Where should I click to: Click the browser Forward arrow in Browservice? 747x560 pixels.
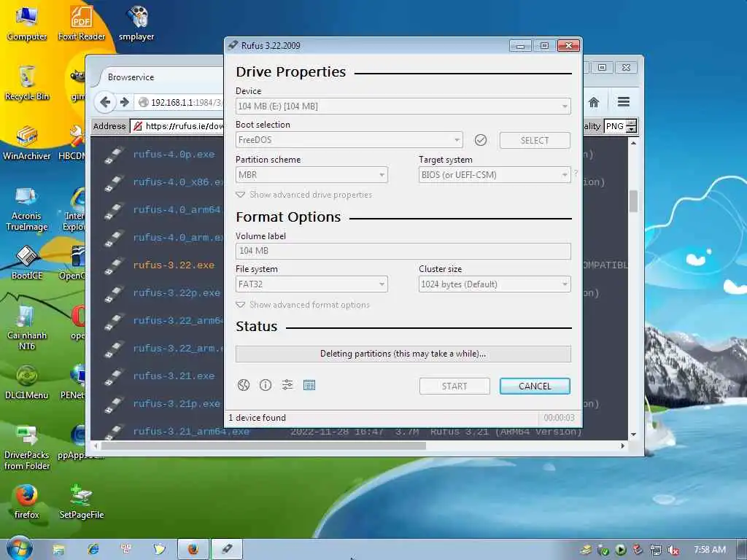coord(124,102)
